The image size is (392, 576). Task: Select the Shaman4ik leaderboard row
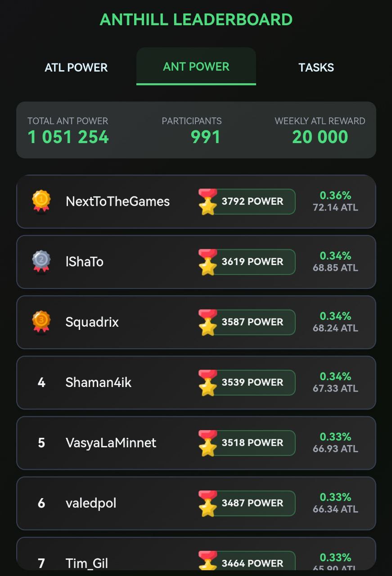tap(196, 382)
